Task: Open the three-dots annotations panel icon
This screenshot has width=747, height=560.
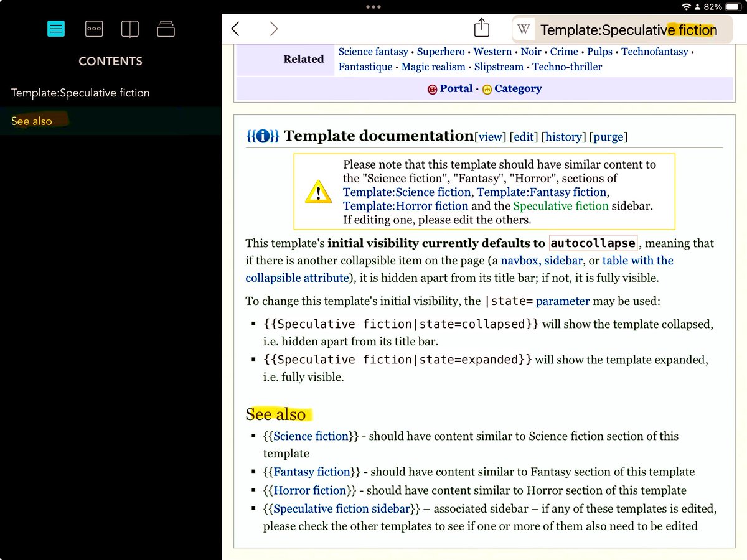Action: tap(93, 28)
